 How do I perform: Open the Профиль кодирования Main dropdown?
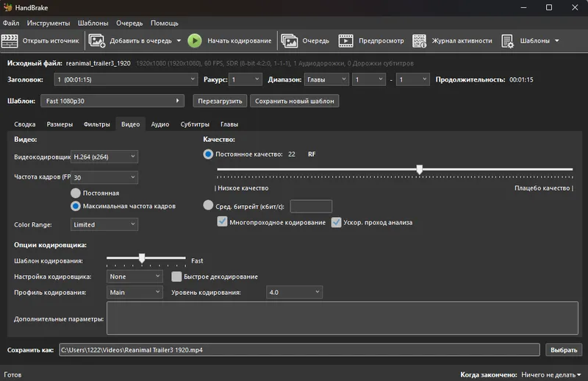pyautogui.click(x=135, y=293)
